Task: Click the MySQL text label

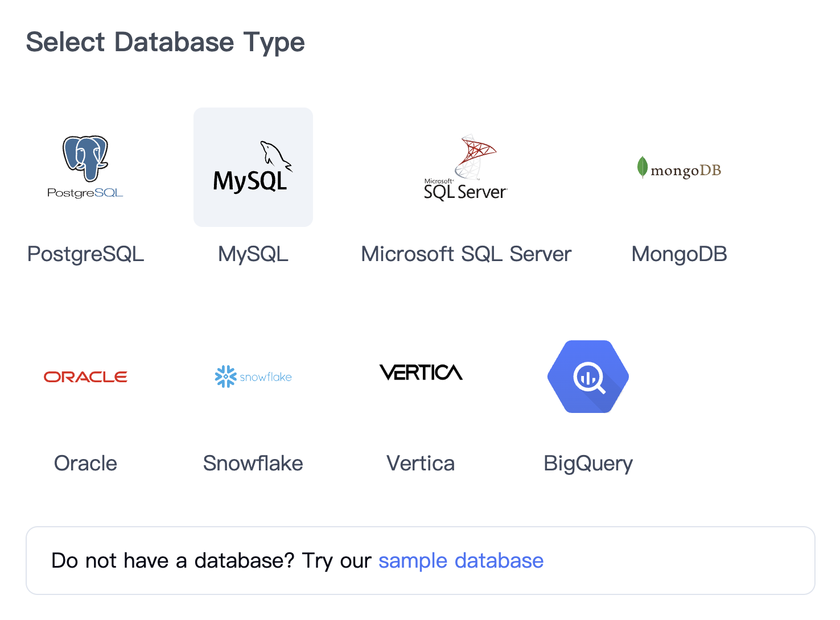Action: 253,254
